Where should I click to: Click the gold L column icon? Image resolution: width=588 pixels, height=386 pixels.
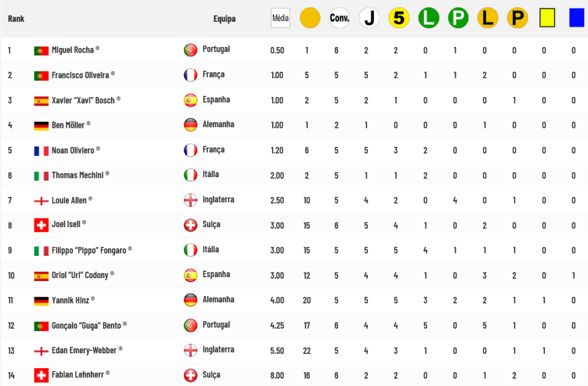click(x=488, y=18)
